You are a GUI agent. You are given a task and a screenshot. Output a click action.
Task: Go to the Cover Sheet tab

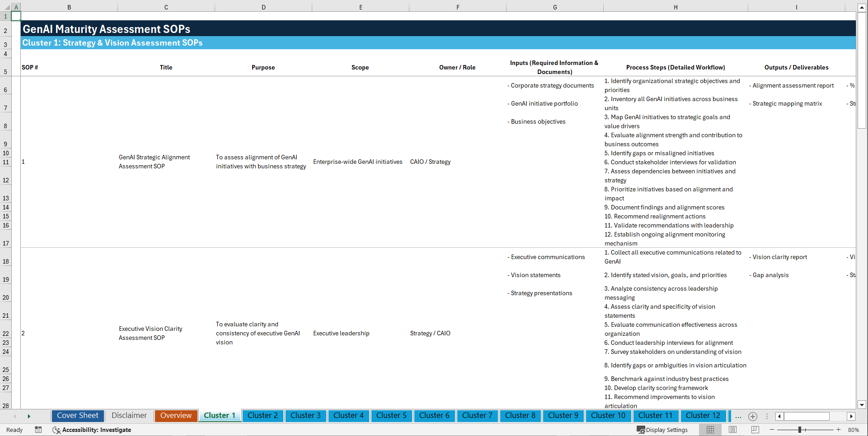click(77, 416)
